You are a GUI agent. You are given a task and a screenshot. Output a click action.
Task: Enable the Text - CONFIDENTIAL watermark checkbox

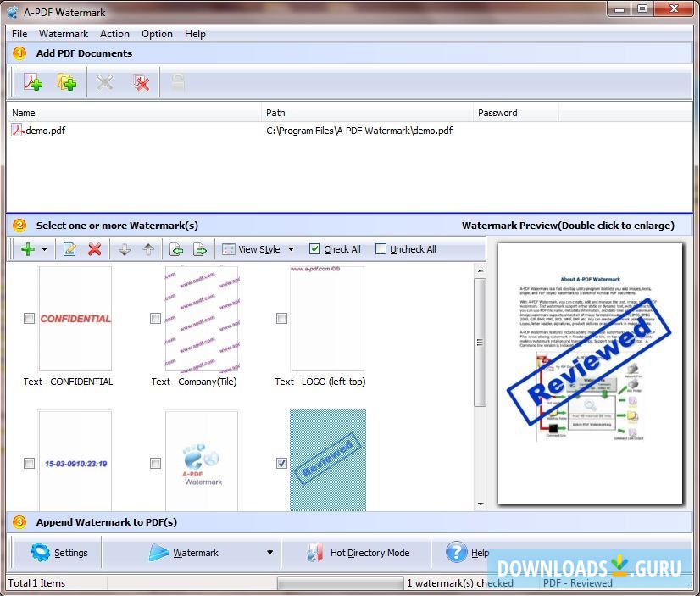(x=29, y=318)
